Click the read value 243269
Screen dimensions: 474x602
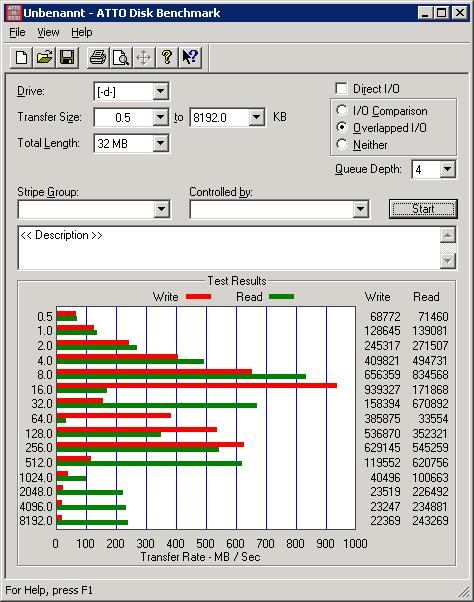[430, 521]
